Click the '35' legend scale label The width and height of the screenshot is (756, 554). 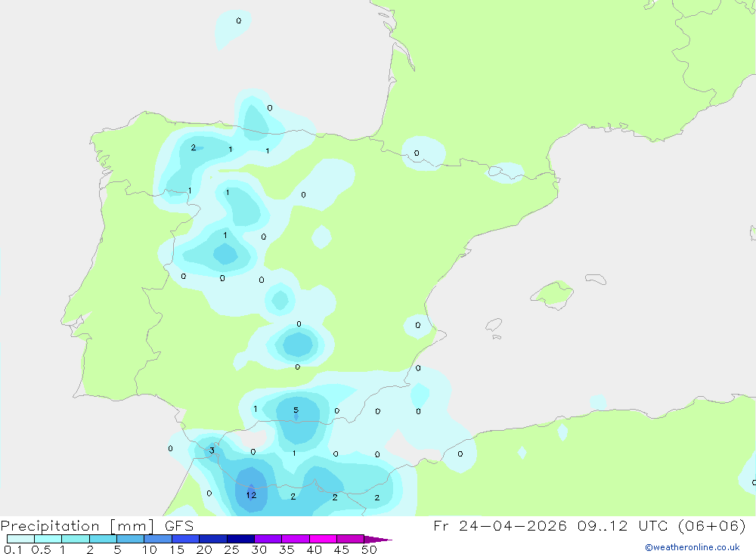coord(287,549)
